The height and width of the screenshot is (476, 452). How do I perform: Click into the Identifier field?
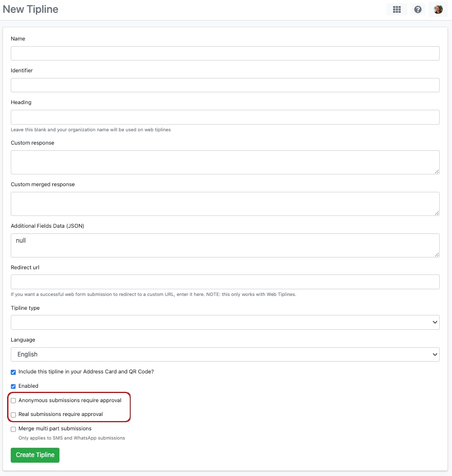[225, 85]
